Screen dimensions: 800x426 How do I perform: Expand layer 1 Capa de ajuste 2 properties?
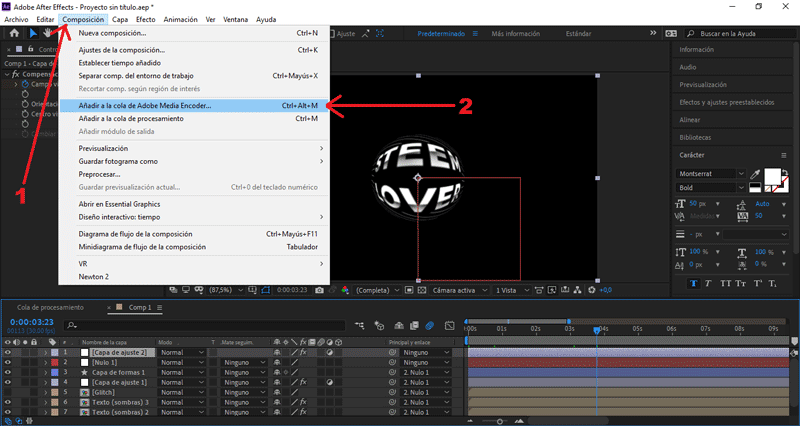(45, 353)
